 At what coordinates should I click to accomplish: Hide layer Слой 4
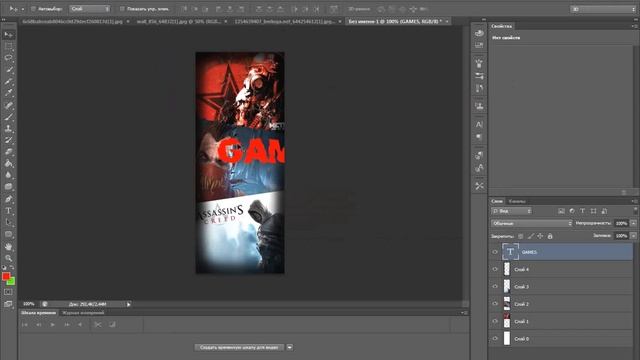(x=495, y=269)
